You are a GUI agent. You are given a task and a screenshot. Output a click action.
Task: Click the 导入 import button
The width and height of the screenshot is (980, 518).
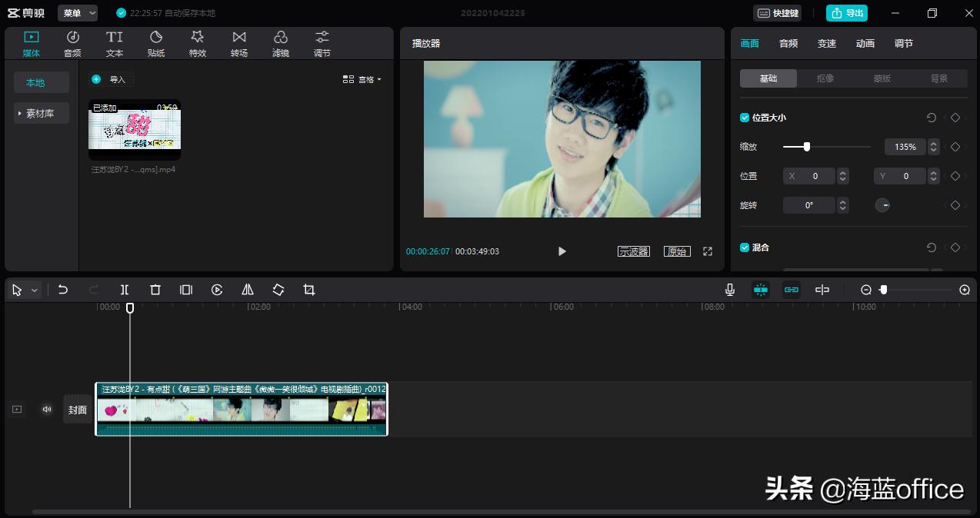111,79
